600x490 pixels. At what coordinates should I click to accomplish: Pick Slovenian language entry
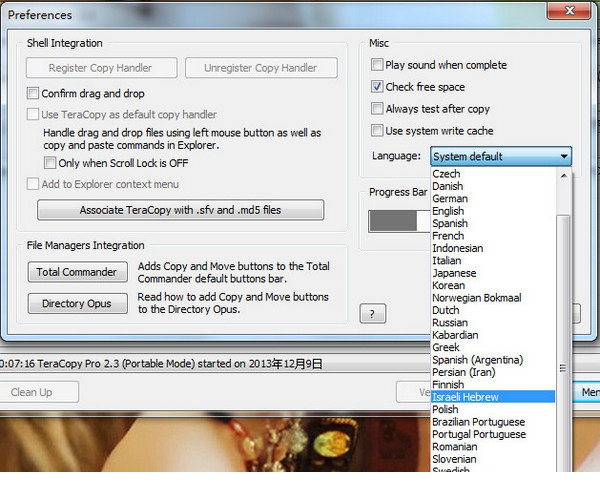pos(493,459)
